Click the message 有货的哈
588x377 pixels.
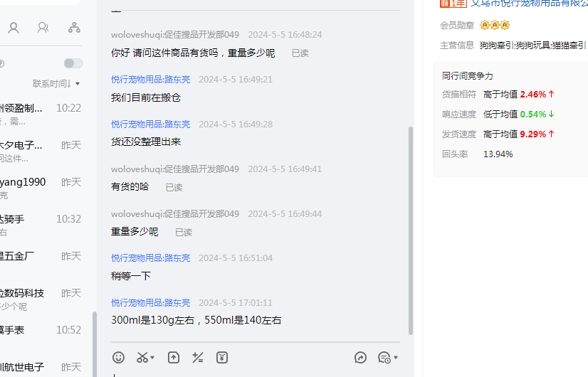point(130,186)
